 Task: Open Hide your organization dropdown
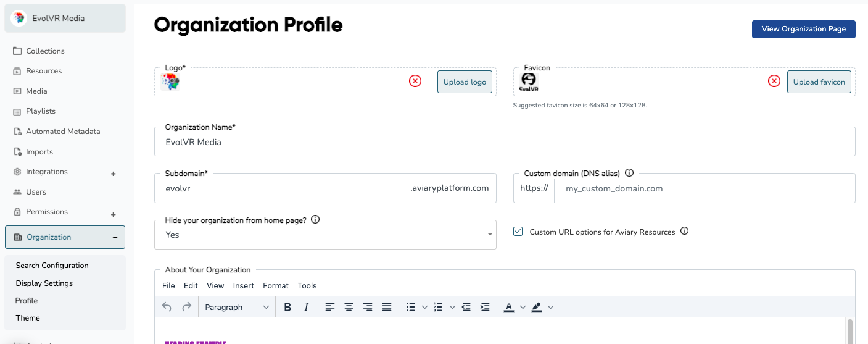tap(325, 235)
